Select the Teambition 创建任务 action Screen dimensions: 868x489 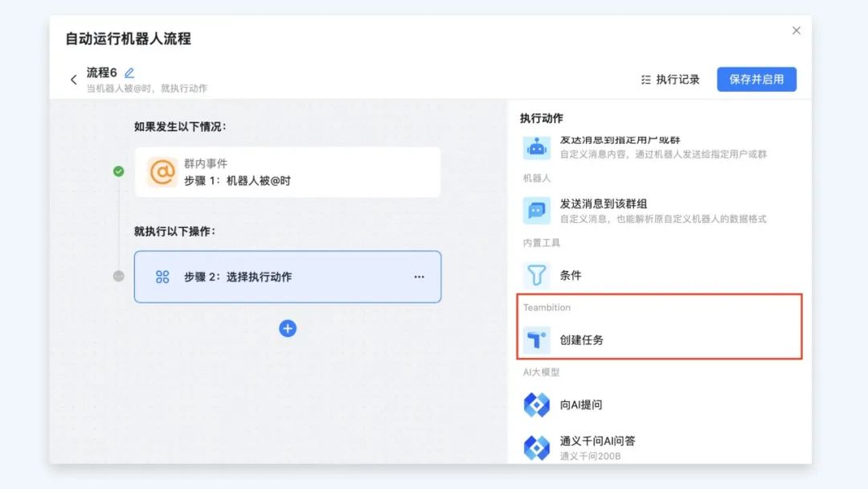(582, 340)
